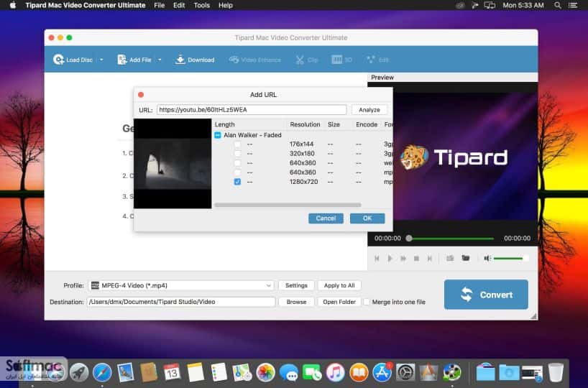Click the Size column header
Image resolution: width=588 pixels, height=388 pixels.
(x=334, y=124)
